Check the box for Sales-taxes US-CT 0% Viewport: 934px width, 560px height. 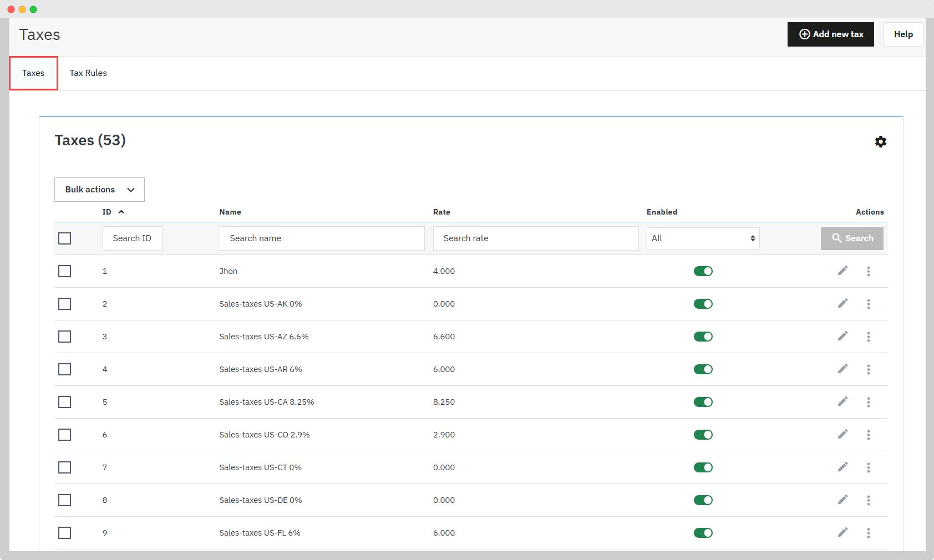click(x=65, y=467)
